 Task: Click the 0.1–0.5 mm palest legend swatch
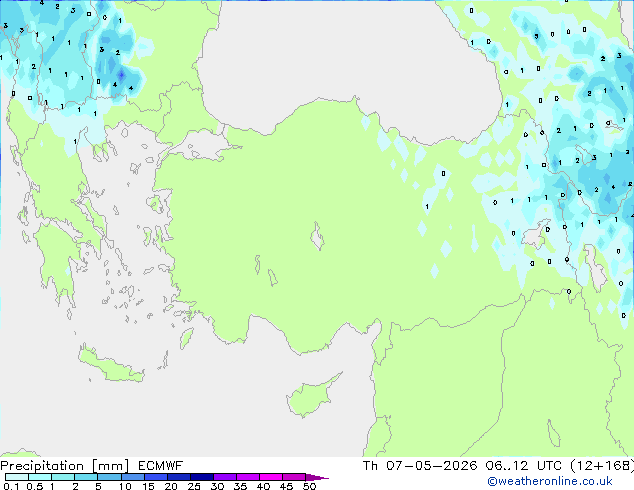pyautogui.click(x=17, y=477)
